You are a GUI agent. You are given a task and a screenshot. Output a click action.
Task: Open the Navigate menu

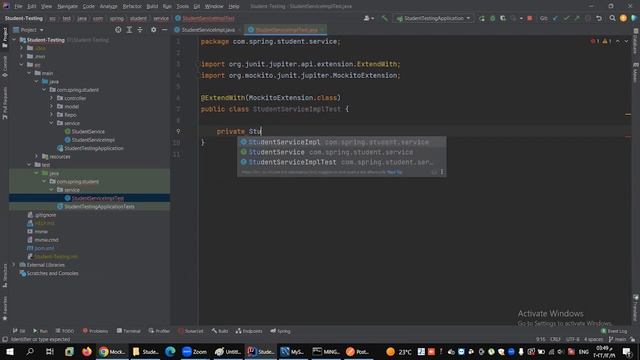[x=67, y=6]
